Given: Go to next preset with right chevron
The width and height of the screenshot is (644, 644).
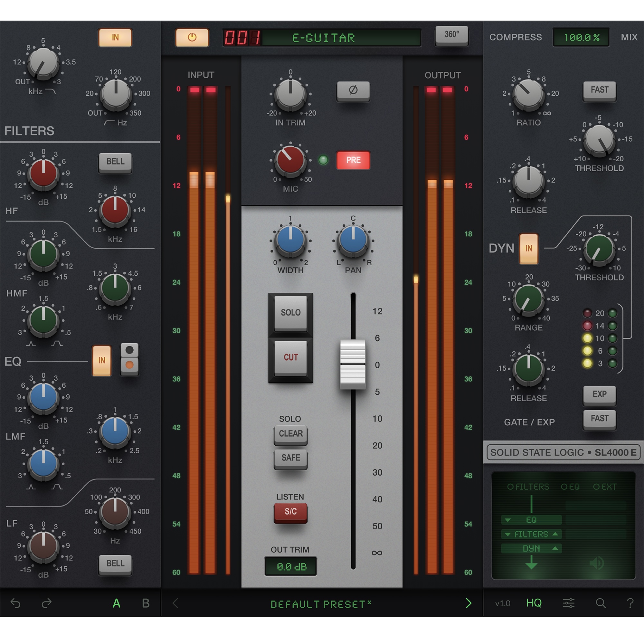Looking at the screenshot, I should click(x=469, y=604).
